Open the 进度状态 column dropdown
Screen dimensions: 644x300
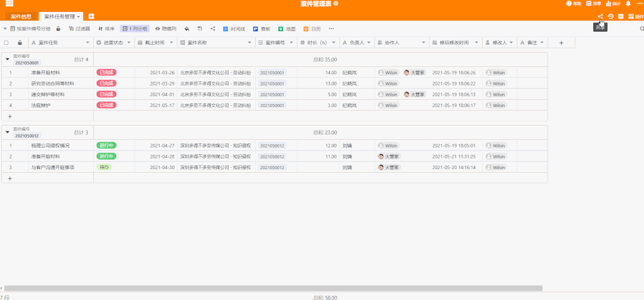tap(130, 43)
